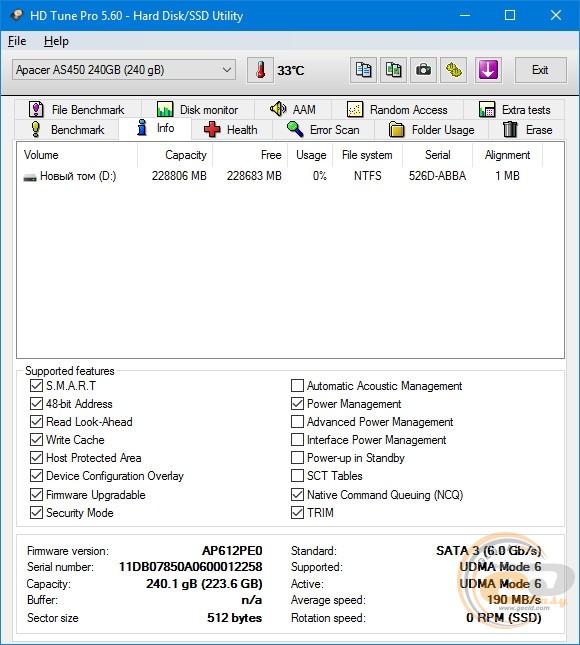
Task: Select the Новый том (D:) volume row
Action: tap(290, 176)
